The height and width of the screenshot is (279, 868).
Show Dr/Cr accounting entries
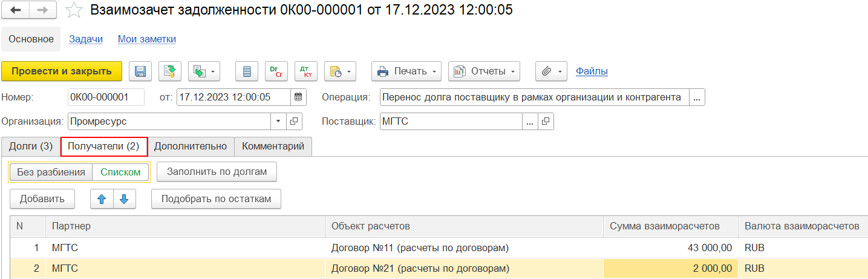coord(275,71)
